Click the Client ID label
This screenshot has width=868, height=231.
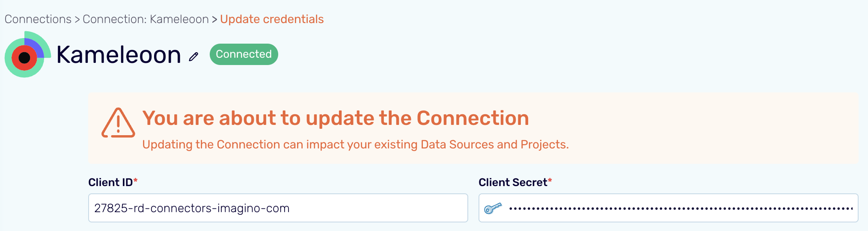point(110,182)
